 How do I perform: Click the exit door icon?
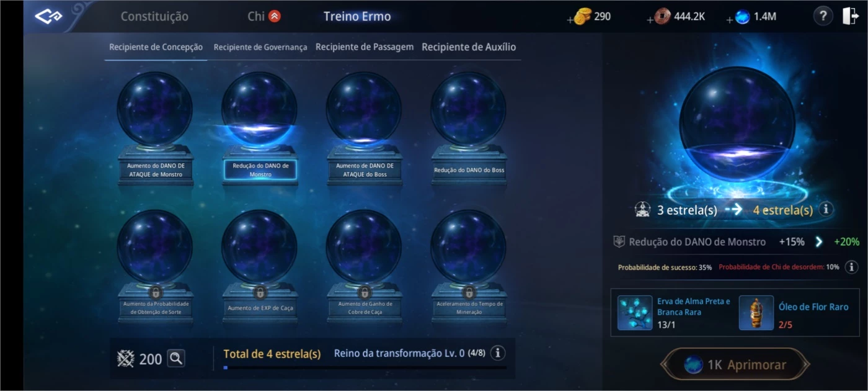[850, 17]
